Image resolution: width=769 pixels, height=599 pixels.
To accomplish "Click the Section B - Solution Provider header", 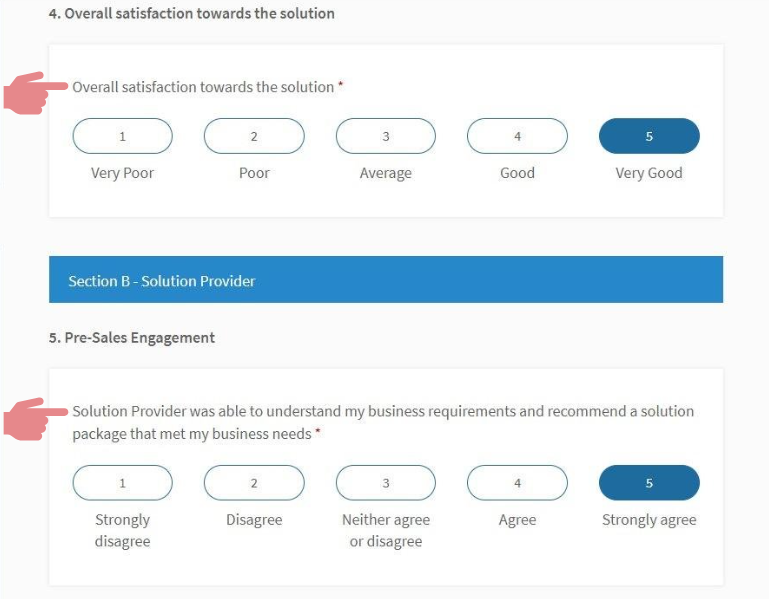I will click(386, 280).
